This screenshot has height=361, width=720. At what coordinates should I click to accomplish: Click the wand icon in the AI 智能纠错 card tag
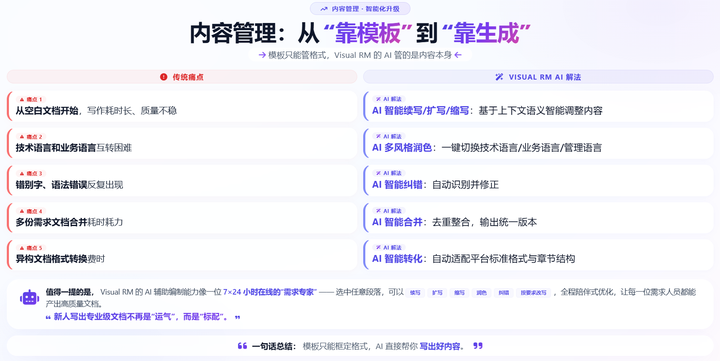click(378, 173)
